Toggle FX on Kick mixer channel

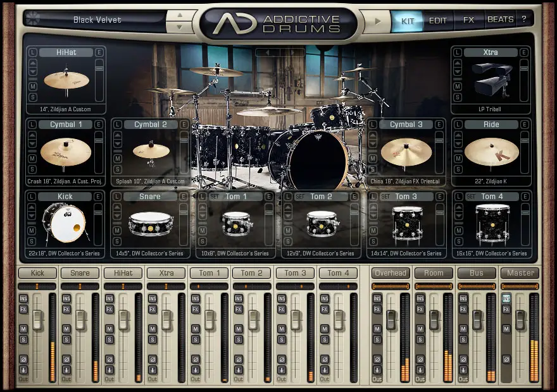[x=23, y=309]
